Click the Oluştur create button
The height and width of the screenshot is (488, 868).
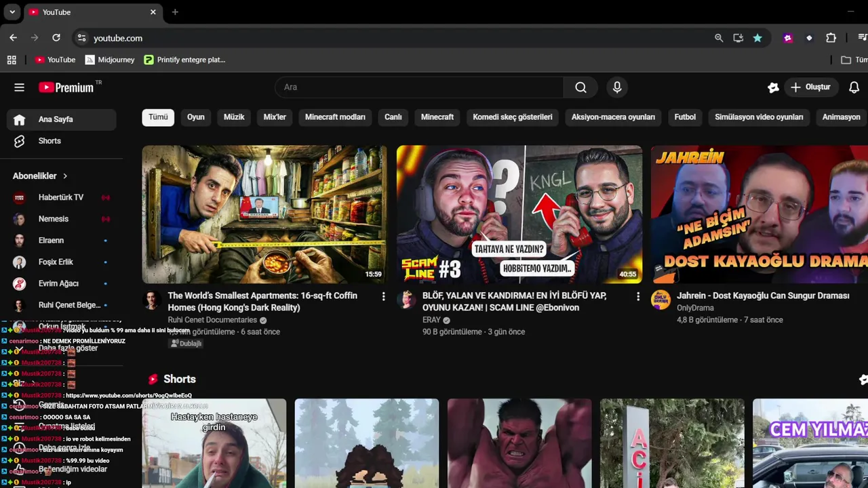(810, 87)
